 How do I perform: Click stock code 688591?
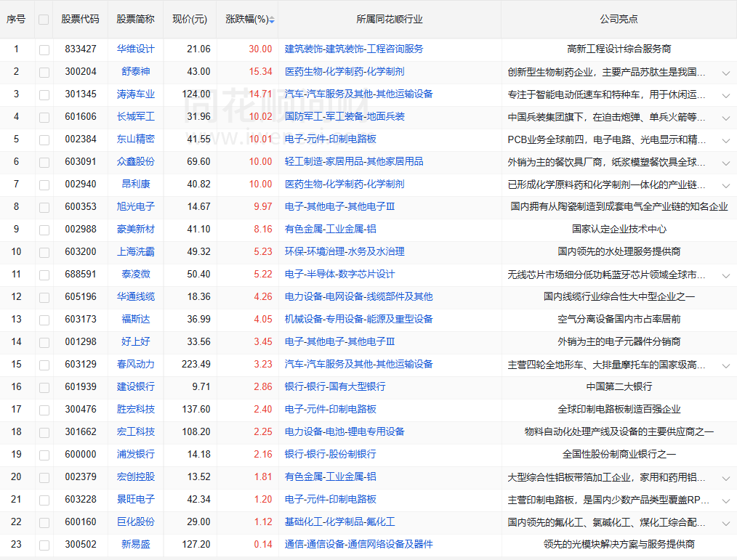pos(81,274)
